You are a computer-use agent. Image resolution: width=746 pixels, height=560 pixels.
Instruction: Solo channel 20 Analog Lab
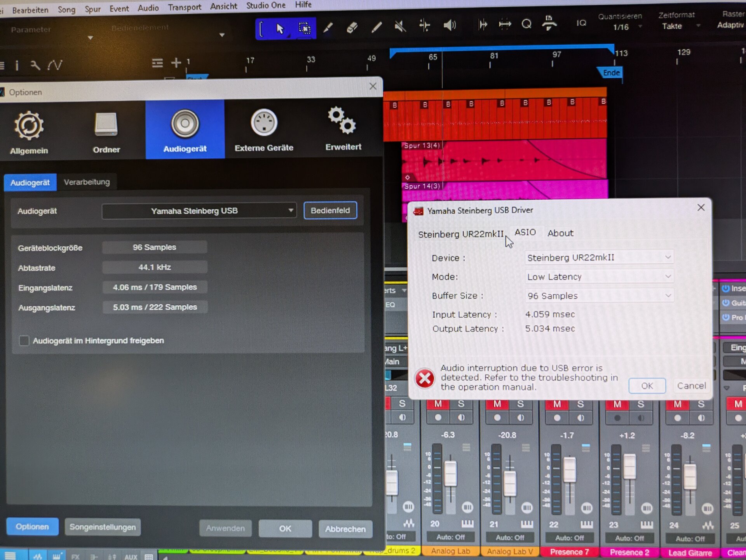pos(461,404)
